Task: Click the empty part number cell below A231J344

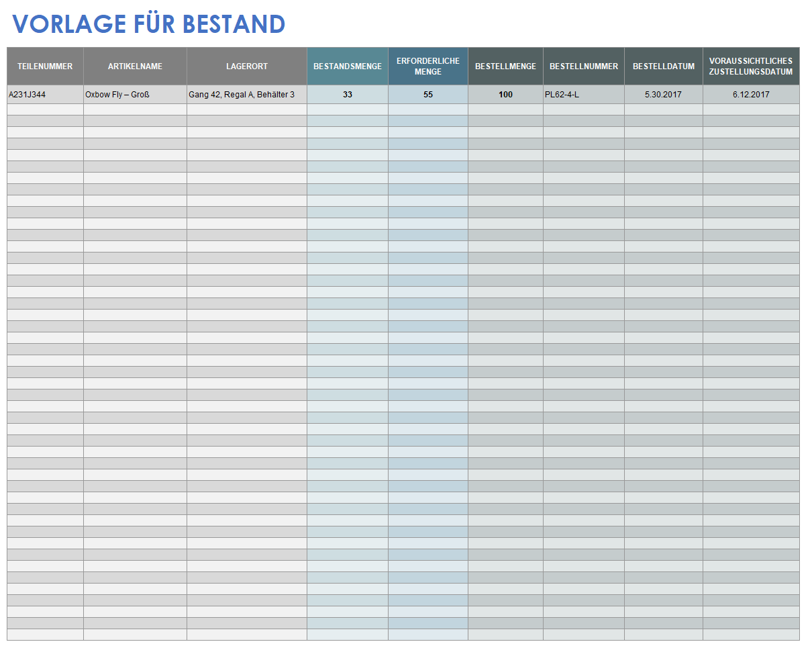Action: tap(45, 109)
